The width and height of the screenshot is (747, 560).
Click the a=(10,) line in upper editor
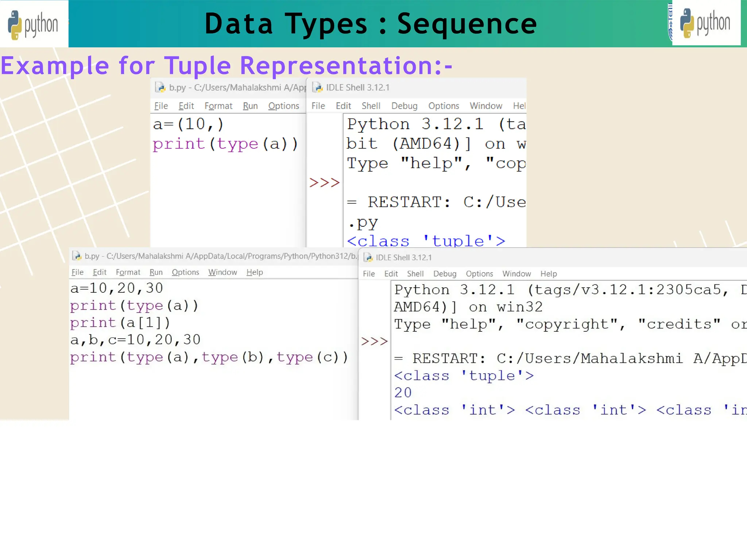point(188,124)
